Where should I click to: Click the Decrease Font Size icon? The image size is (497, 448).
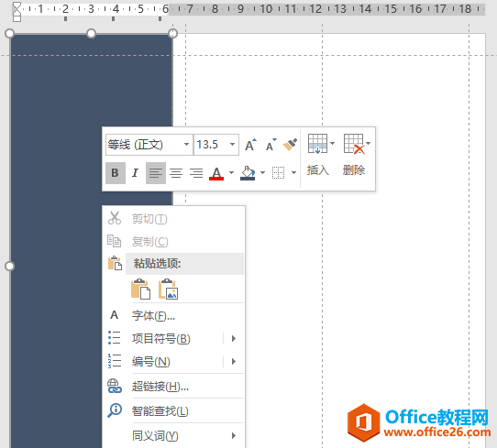pyautogui.click(x=271, y=145)
